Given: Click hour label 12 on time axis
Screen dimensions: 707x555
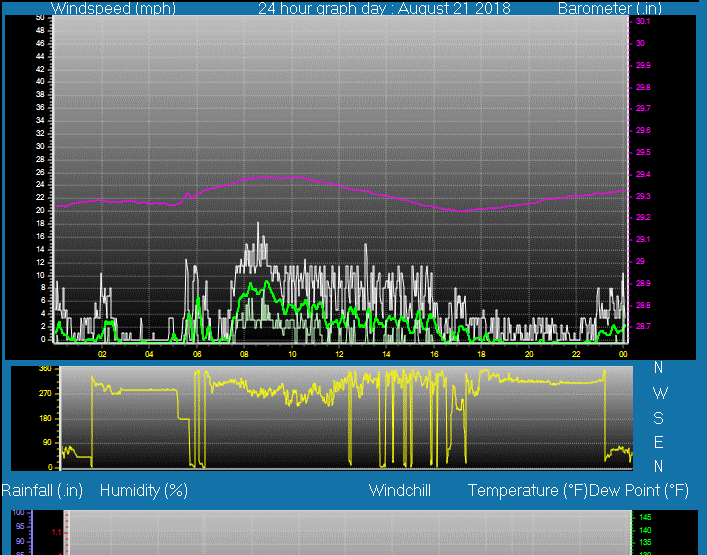Looking at the screenshot, I should click(339, 354).
